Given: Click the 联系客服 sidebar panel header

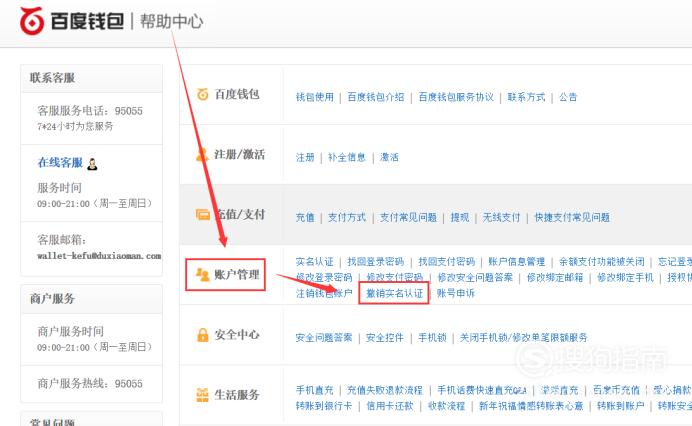Looking at the screenshot, I should pyautogui.click(x=91, y=78).
